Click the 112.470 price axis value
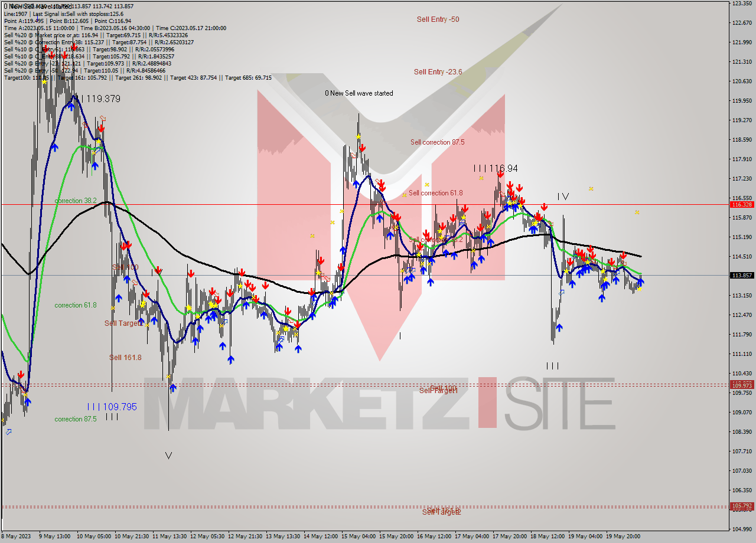The height and width of the screenshot is (543, 756). (742, 315)
